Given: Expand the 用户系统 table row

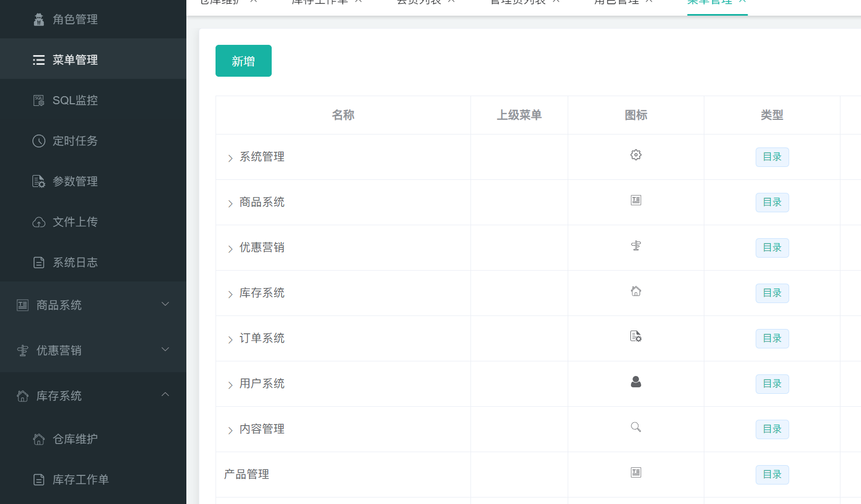Looking at the screenshot, I should (230, 385).
